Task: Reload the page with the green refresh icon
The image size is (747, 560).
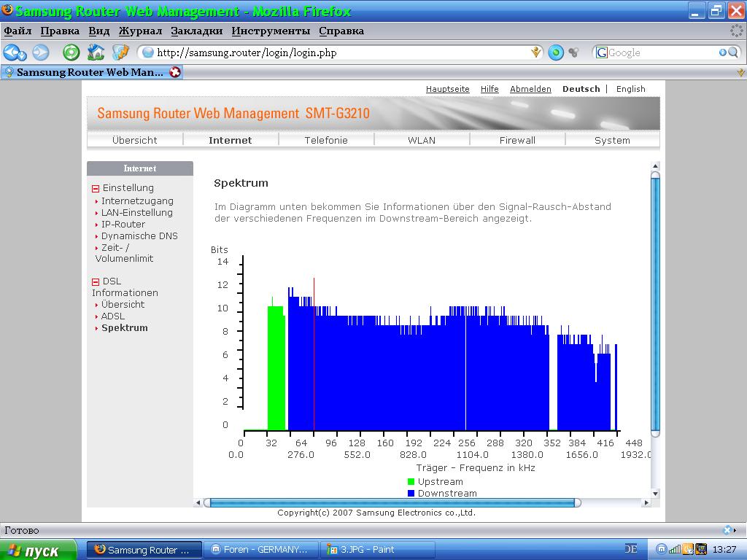Action: pos(71,52)
